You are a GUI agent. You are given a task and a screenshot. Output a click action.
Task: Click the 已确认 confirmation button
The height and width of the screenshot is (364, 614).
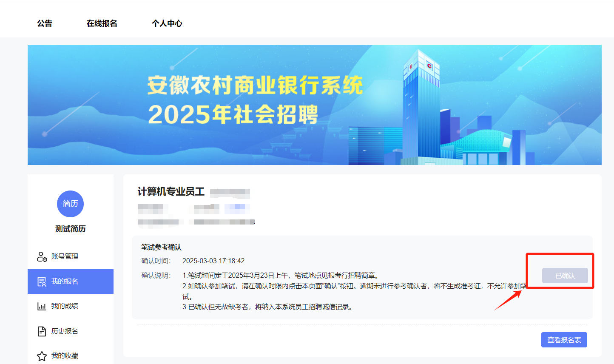point(565,276)
